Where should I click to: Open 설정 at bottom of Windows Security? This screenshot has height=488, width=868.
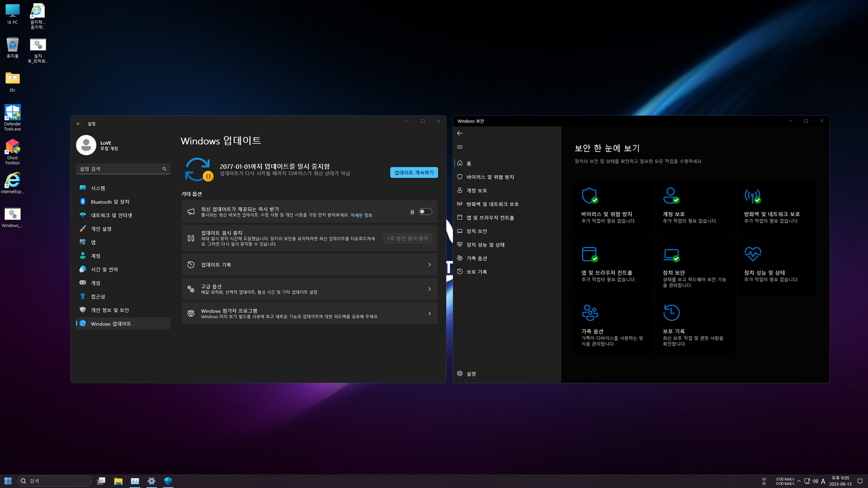pyautogui.click(x=507, y=374)
